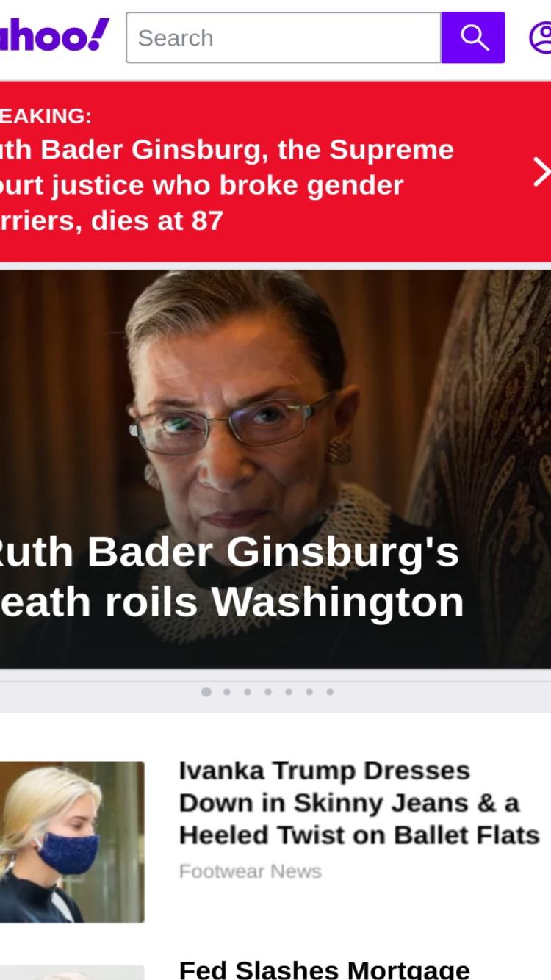The height and width of the screenshot is (980, 551).
Task: Select the third carousel dot
Action: click(x=248, y=691)
